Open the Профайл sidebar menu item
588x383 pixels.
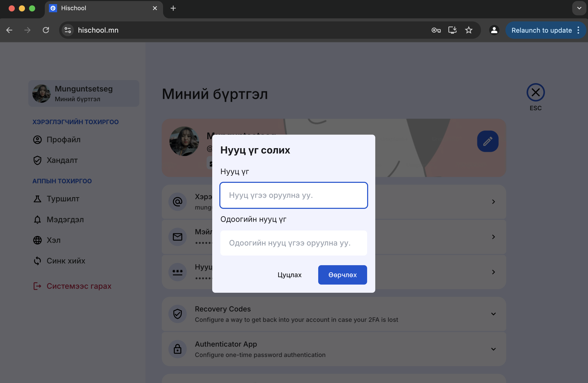click(63, 140)
